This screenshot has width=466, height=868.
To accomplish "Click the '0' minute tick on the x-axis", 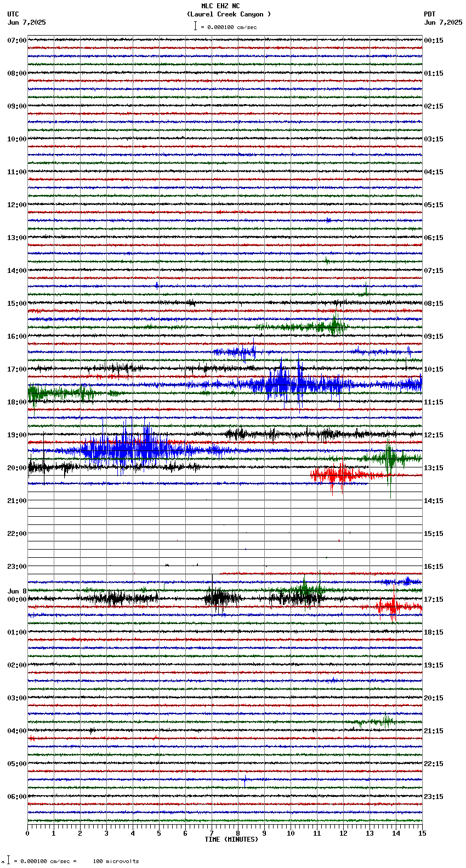I will [27, 833].
